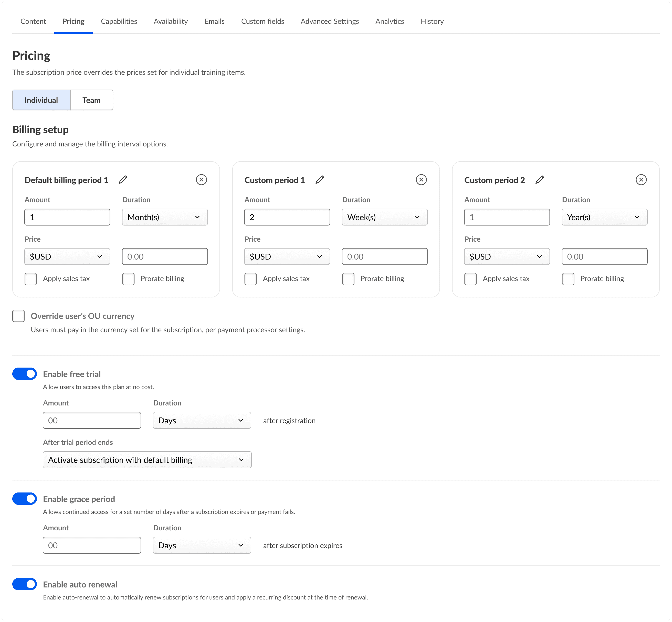Edit Default billing period 1 name
The height and width of the screenshot is (622, 672).
click(x=123, y=180)
